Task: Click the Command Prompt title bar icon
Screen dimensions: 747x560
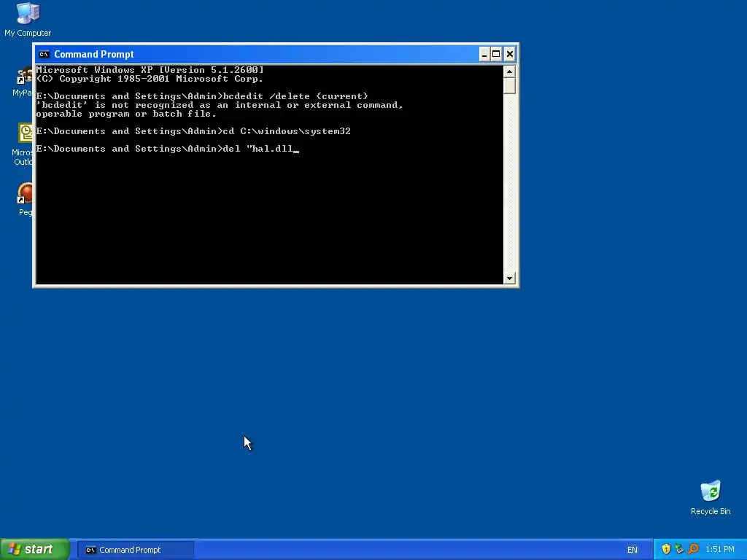Action: (44, 54)
